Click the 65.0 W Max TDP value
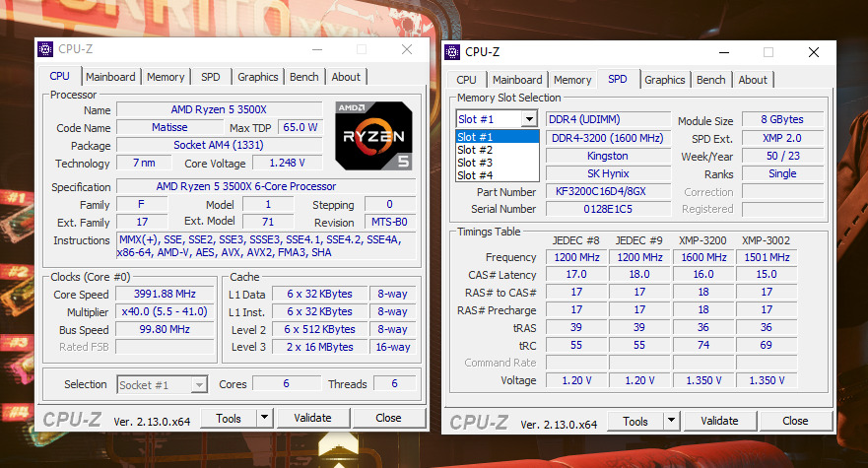This screenshot has height=468, width=868. tap(300, 127)
